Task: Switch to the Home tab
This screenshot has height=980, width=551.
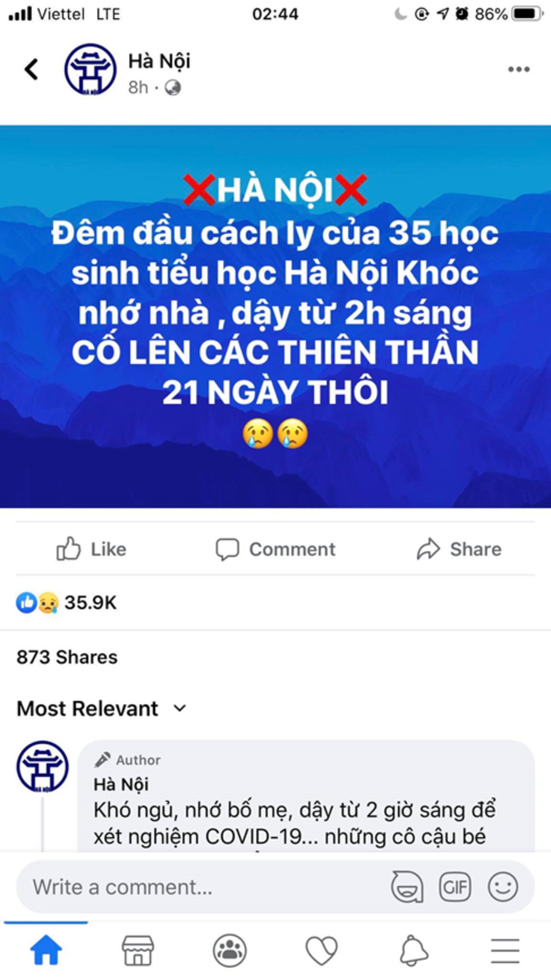Action: click(46, 950)
